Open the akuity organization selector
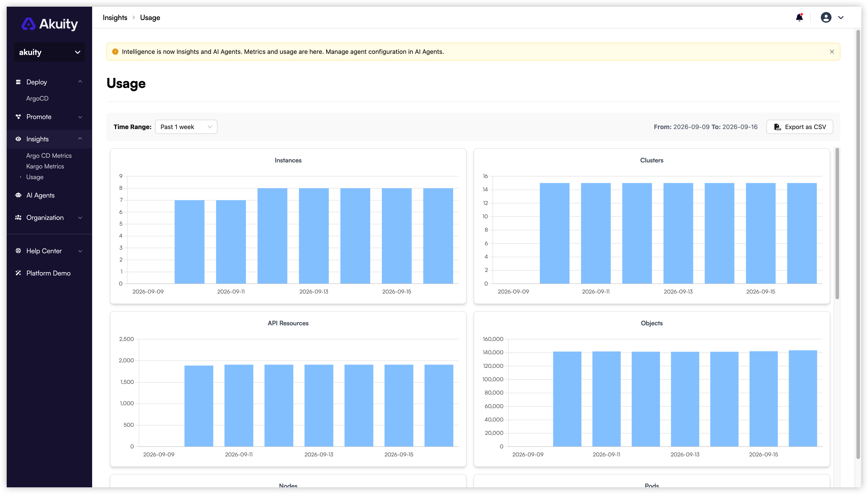The image size is (868, 494). pos(50,52)
